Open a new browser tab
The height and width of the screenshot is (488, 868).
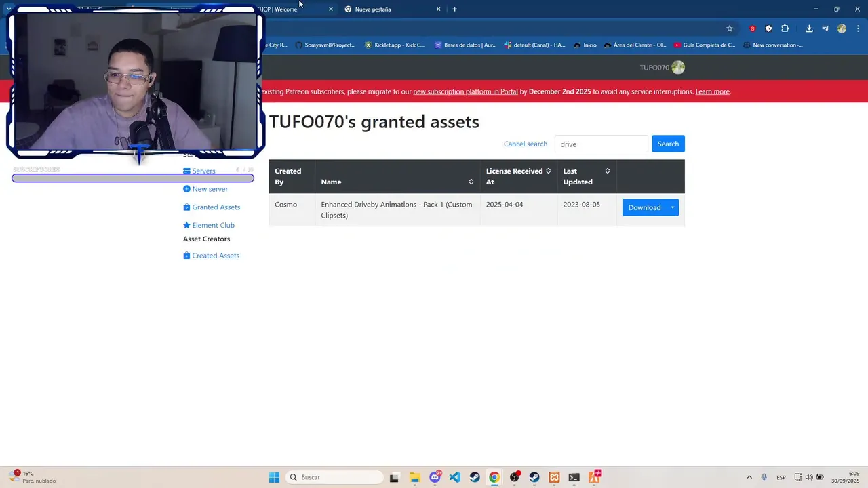point(454,9)
